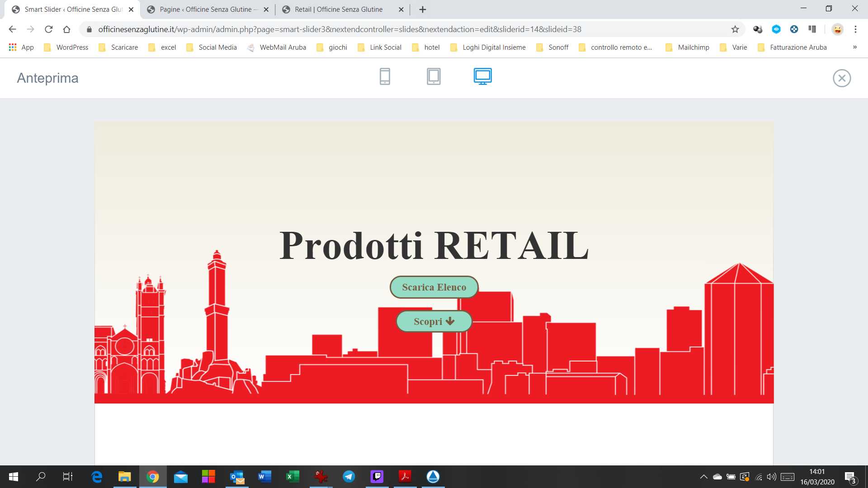
Task: Open the volume control in tray
Action: pos(772,477)
